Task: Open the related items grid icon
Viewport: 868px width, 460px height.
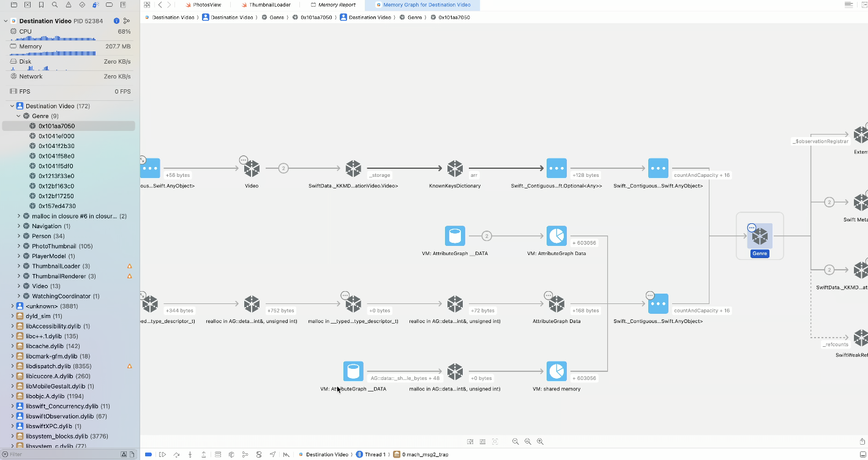Action: pyautogui.click(x=147, y=4)
